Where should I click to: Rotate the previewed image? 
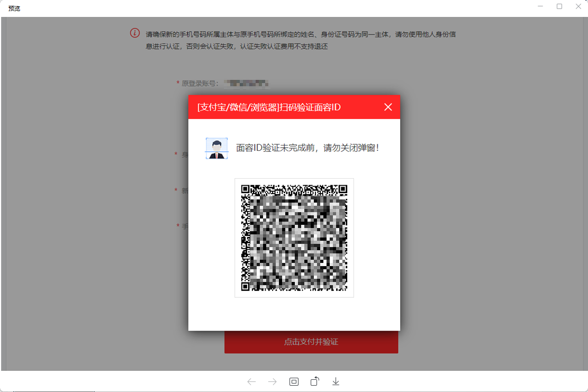point(315,381)
